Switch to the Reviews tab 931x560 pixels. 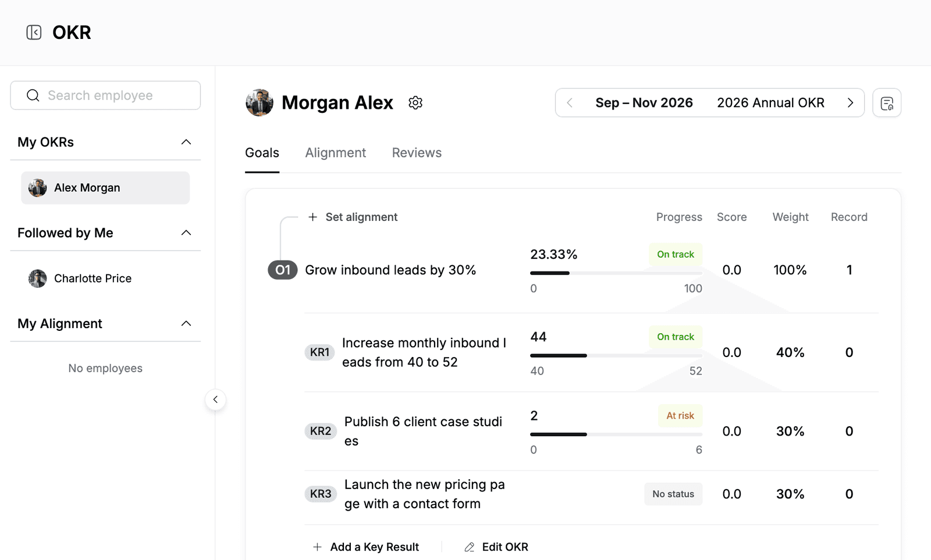(x=417, y=153)
